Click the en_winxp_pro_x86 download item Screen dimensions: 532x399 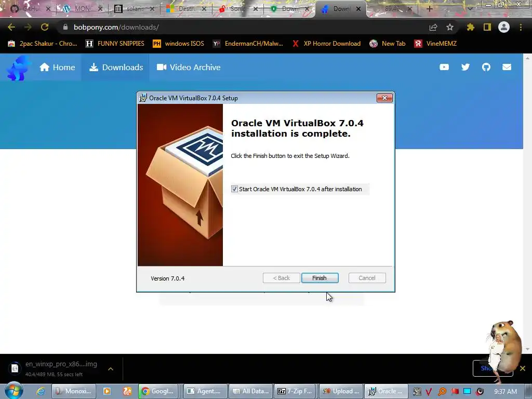coord(54,368)
